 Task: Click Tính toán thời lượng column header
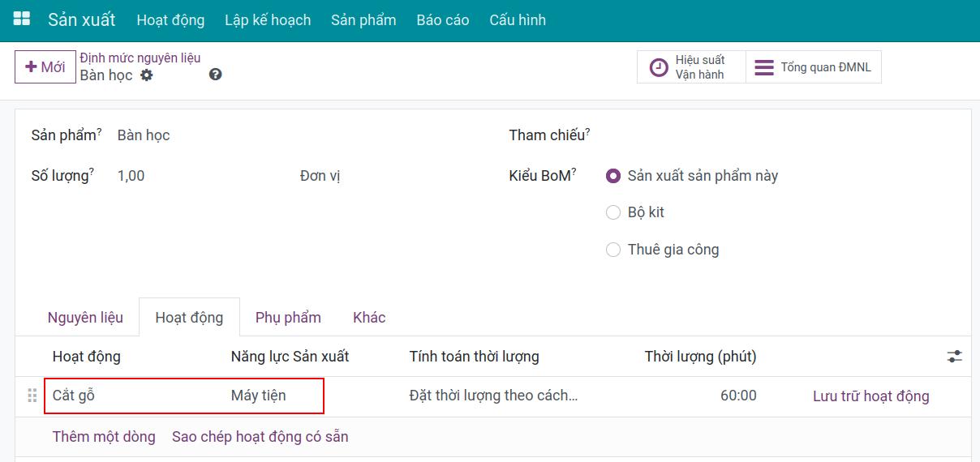coord(475,357)
